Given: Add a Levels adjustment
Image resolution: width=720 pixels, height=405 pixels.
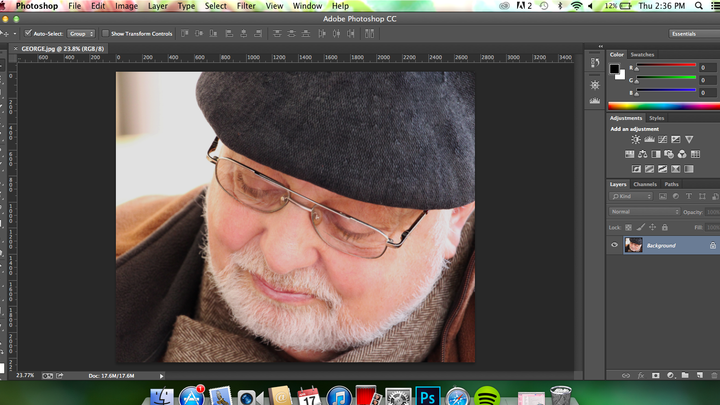Looking at the screenshot, I should (x=649, y=139).
